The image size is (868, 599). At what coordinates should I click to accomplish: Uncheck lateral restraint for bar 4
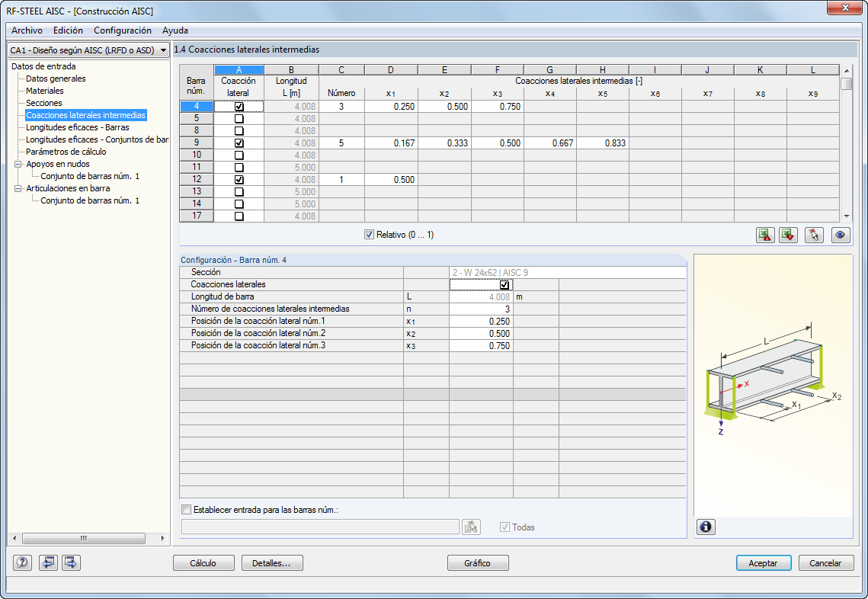[x=239, y=106]
